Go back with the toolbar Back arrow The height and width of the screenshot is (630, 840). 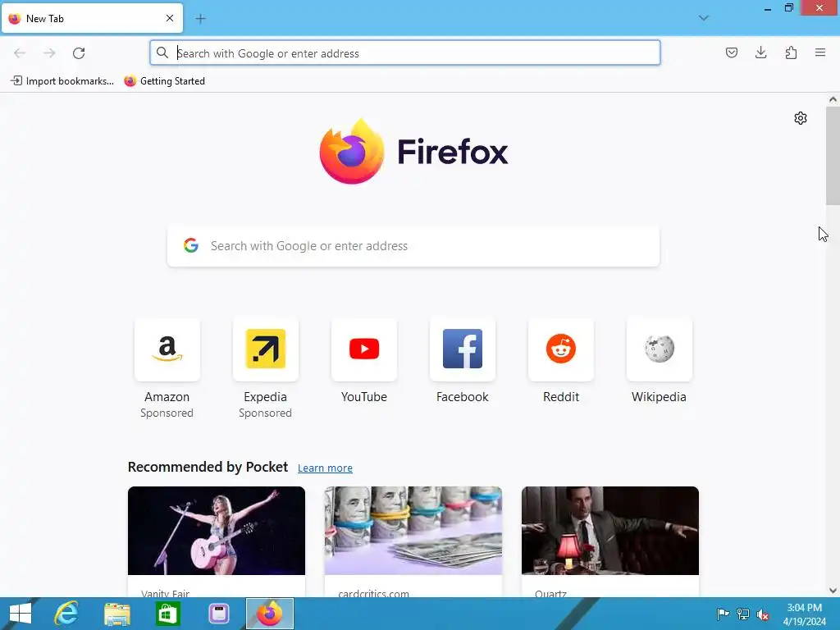(20, 53)
